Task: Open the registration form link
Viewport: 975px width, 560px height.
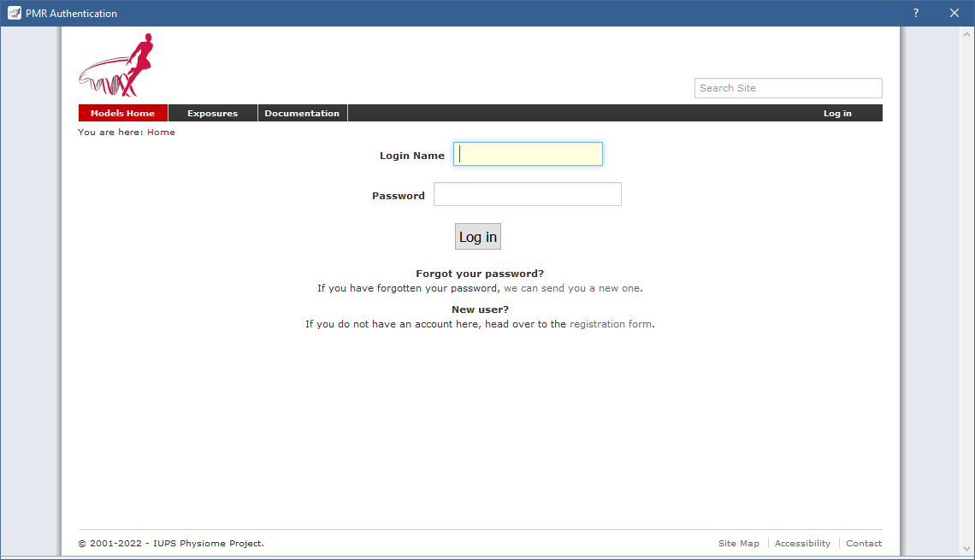Action: coord(611,324)
